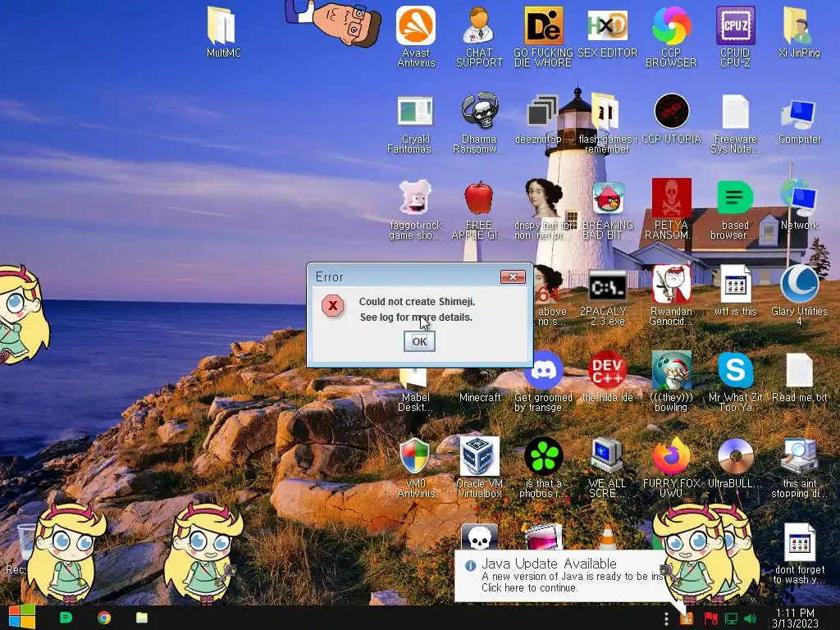The image size is (840, 630).
Task: Select the FREE APPLE GI... apple icon
Action: [479, 210]
